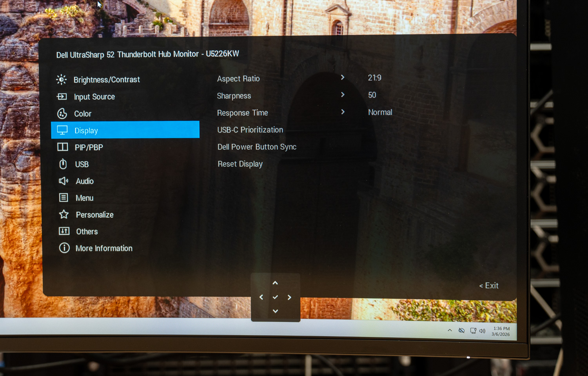Screen dimensions: 588x376
Task: Expand the Sharpness setting arrow
Action: click(343, 95)
